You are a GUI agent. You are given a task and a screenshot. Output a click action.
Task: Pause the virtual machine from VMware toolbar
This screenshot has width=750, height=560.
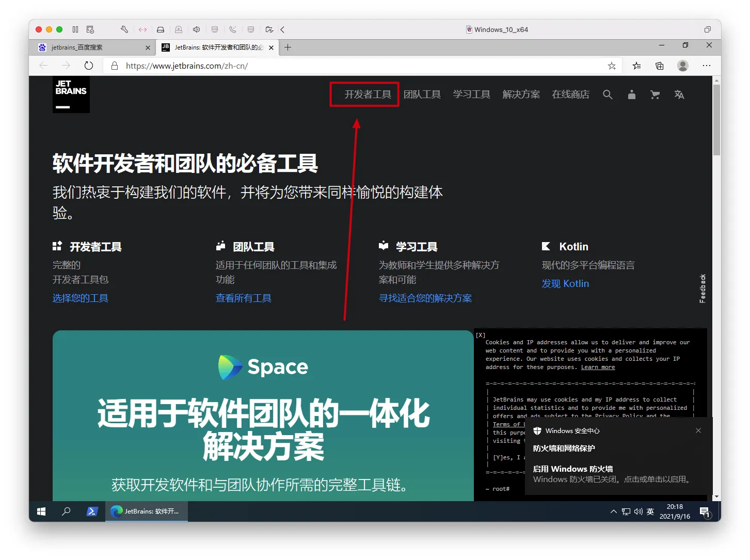click(75, 29)
